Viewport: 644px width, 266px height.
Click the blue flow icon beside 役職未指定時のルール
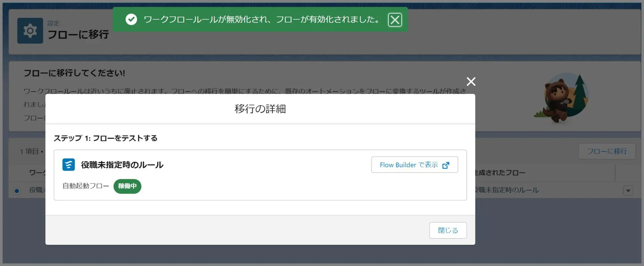pos(68,165)
